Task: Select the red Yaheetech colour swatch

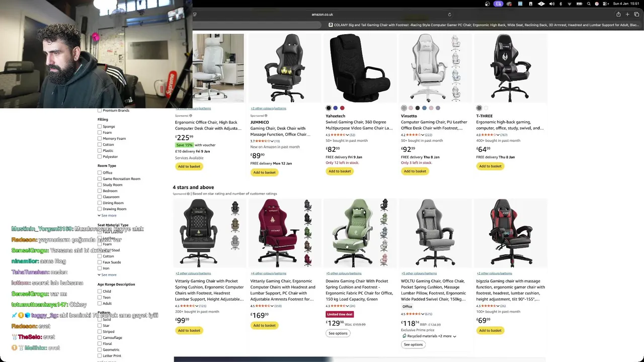Action: 342,108
